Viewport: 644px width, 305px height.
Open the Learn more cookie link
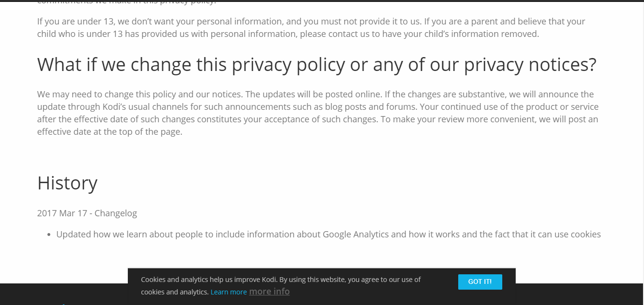pyautogui.click(x=228, y=292)
